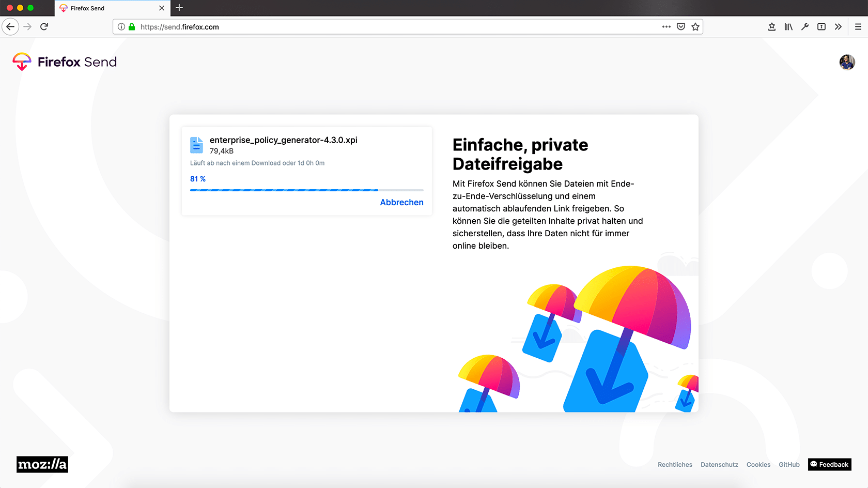Open the Firefox hamburger menu

858,27
